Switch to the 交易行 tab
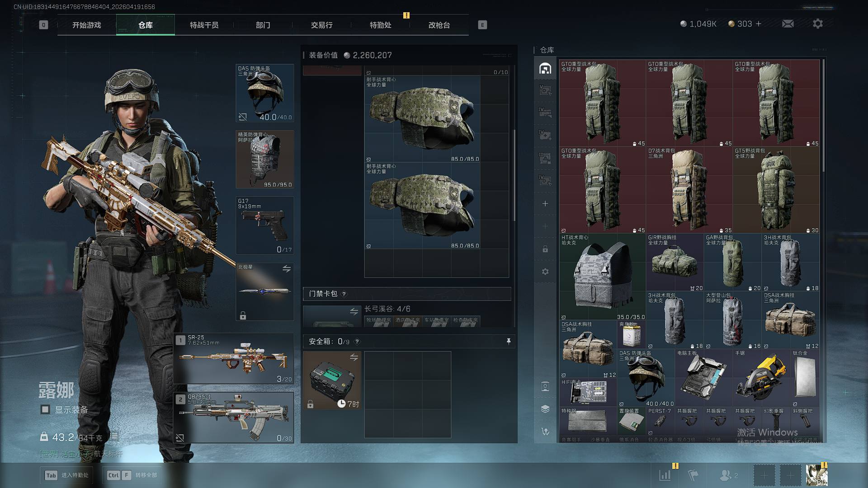 pos(321,25)
